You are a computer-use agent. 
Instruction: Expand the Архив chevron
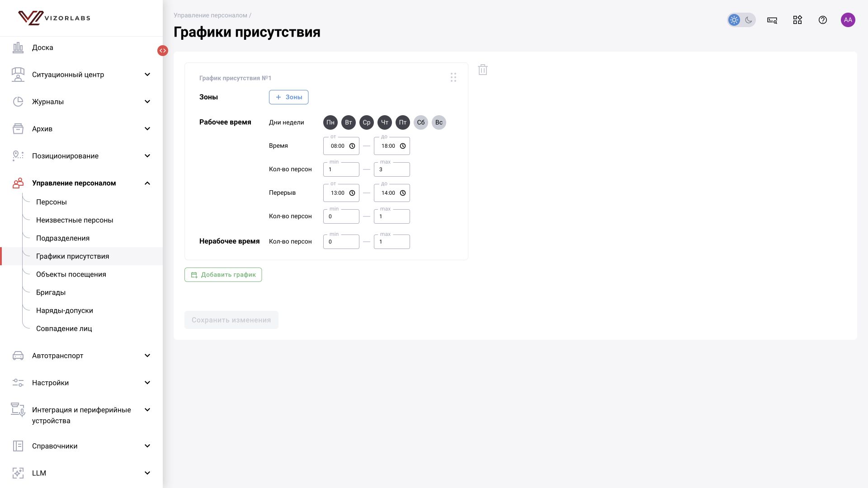point(147,129)
